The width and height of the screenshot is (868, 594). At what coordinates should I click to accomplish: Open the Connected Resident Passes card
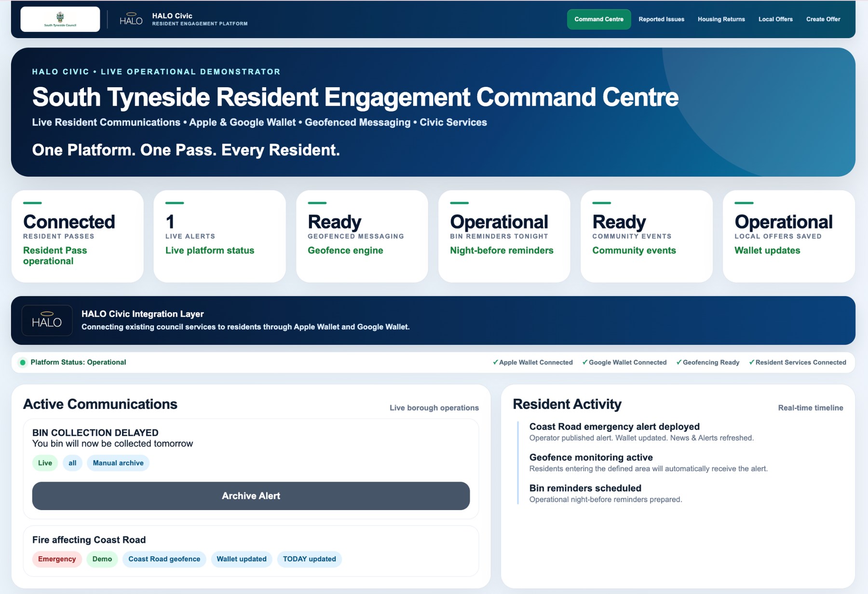click(x=78, y=236)
